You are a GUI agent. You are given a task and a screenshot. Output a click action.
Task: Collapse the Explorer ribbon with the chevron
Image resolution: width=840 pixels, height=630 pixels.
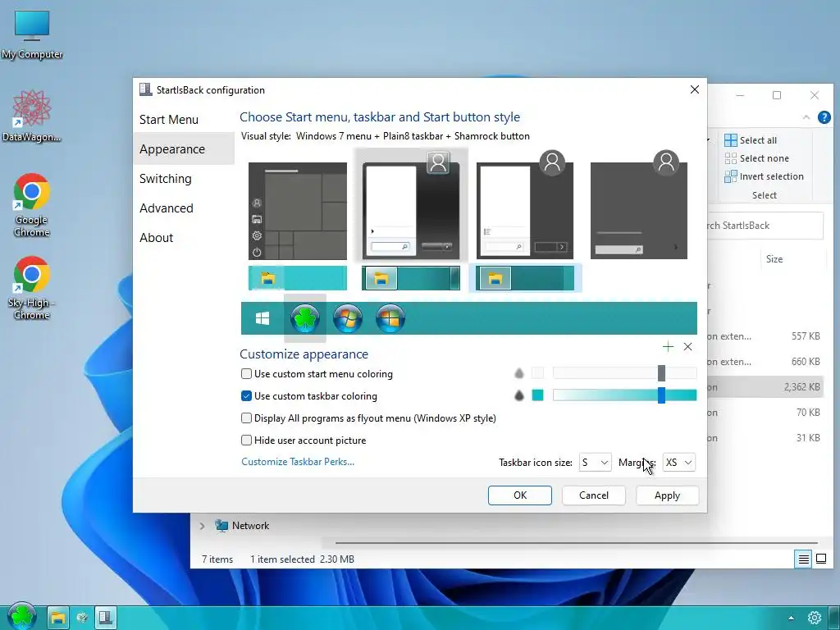pyautogui.click(x=806, y=117)
